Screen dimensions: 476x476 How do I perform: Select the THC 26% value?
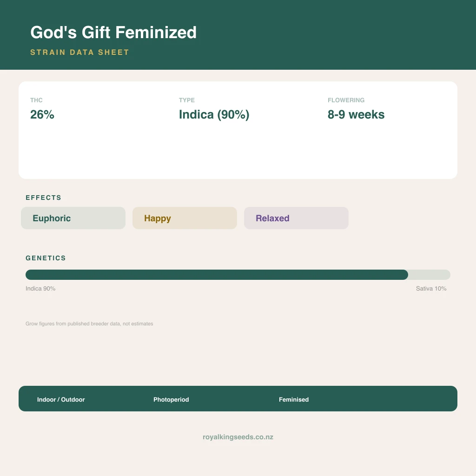pos(42,114)
